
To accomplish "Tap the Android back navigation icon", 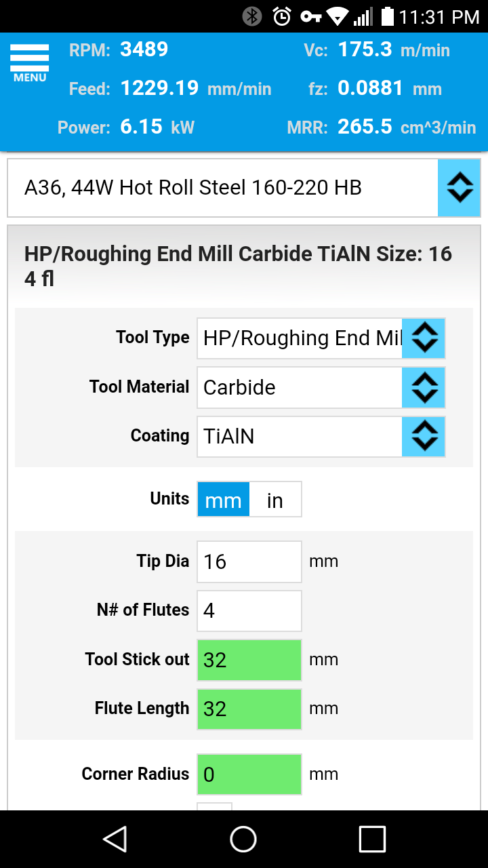I will coord(115,839).
